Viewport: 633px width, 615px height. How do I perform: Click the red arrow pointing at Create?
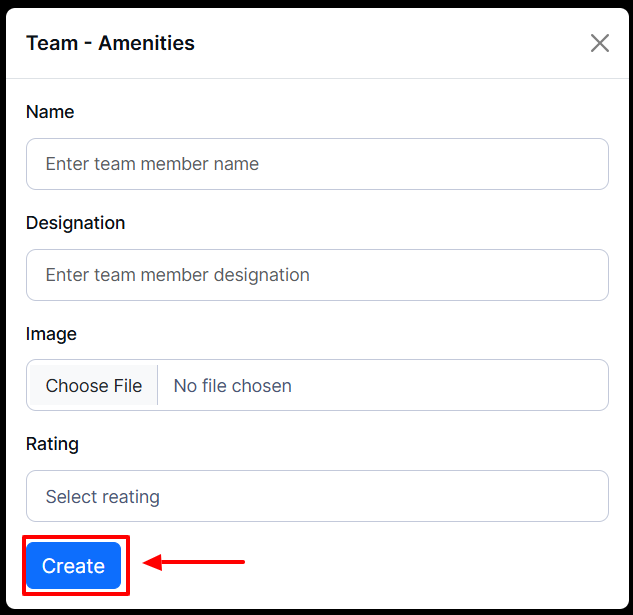coord(195,563)
